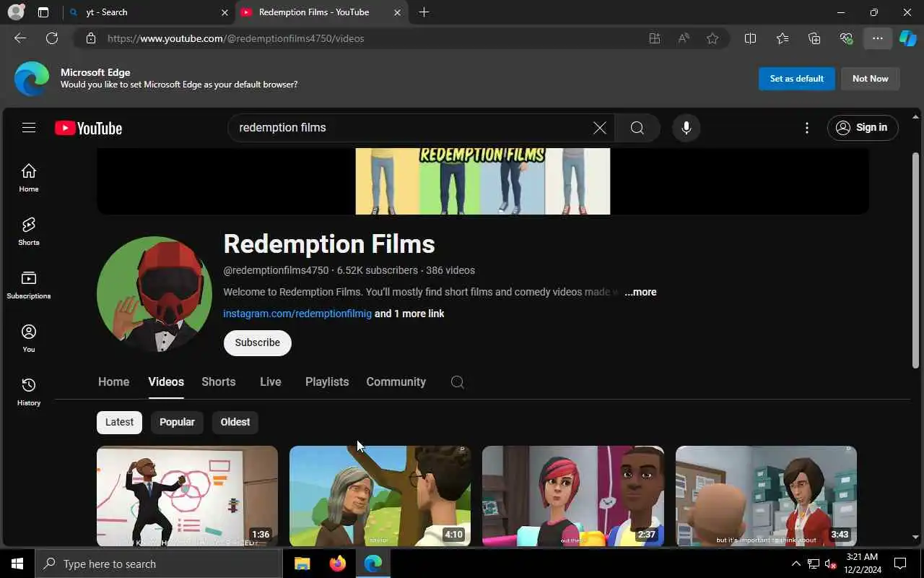Click the browser address bar URL

[x=235, y=38]
